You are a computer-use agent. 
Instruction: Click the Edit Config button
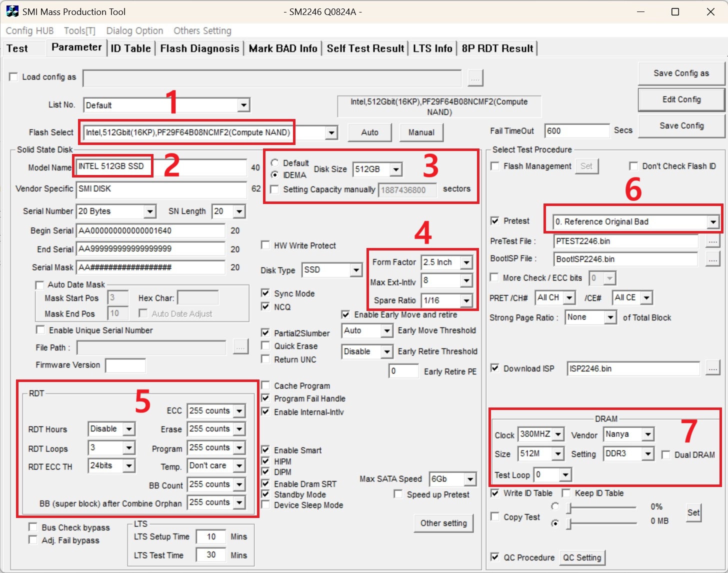pos(681,99)
